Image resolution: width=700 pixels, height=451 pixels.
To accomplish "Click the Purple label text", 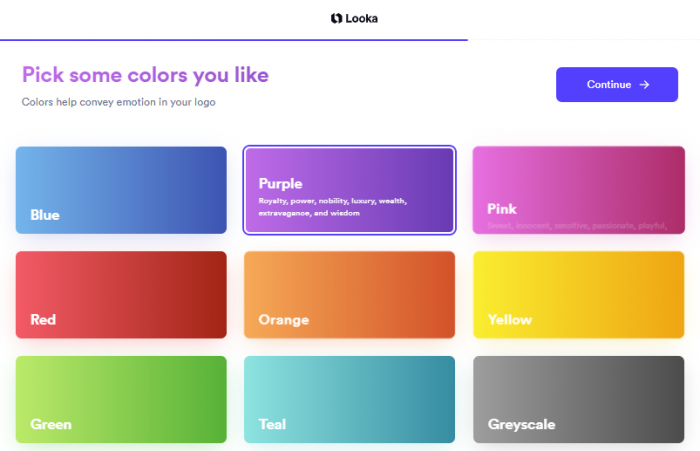I will [x=280, y=184].
